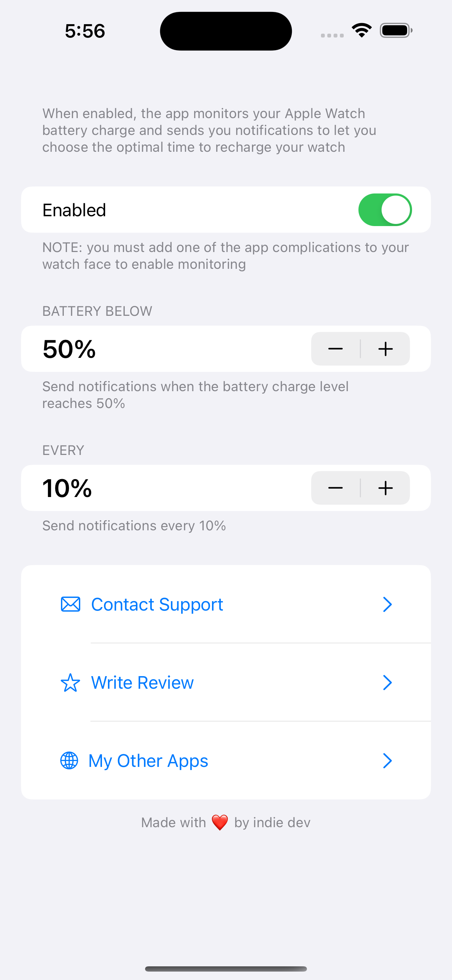The image size is (452, 980).
Task: Tap the globe icon beside My Other Apps
Action: click(x=69, y=761)
